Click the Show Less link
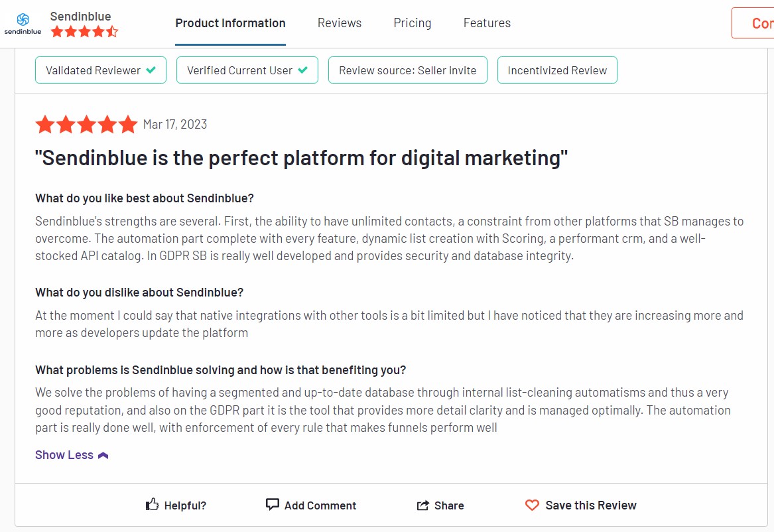This screenshot has width=774, height=532. click(64, 455)
